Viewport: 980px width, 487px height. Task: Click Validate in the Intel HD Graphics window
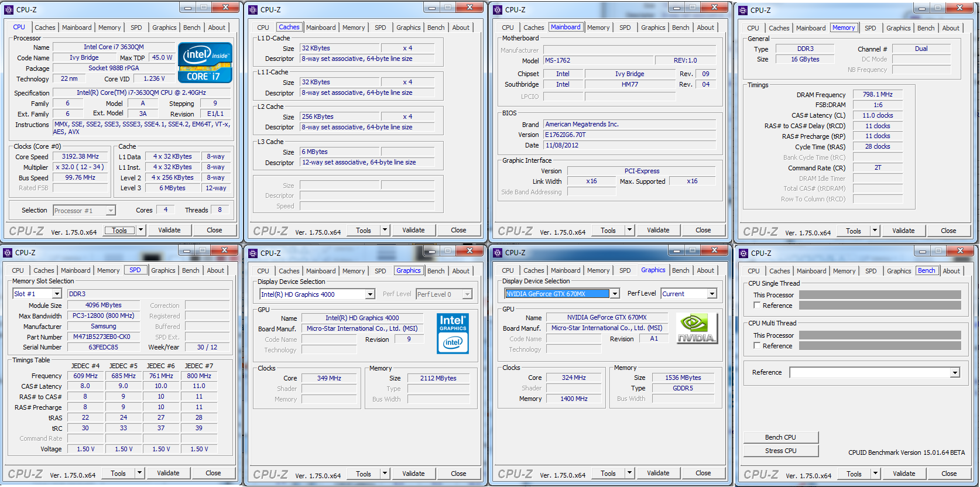click(x=413, y=474)
